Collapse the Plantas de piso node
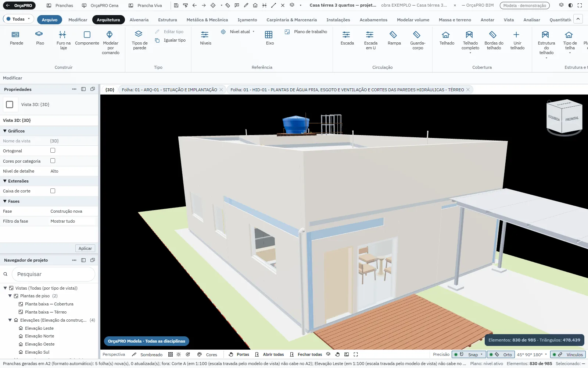The width and height of the screenshot is (588, 368). coord(10,296)
